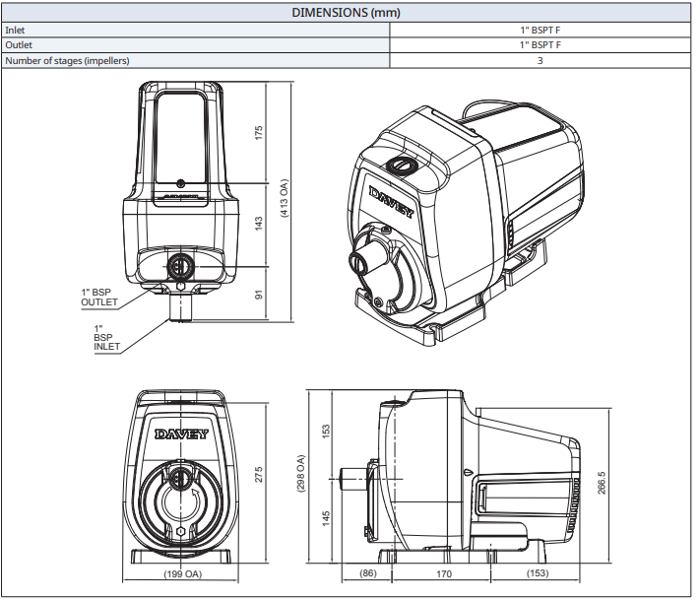The image size is (700, 600).
Task: Click the Inlet value 1" BSPT F
Action: (540, 31)
